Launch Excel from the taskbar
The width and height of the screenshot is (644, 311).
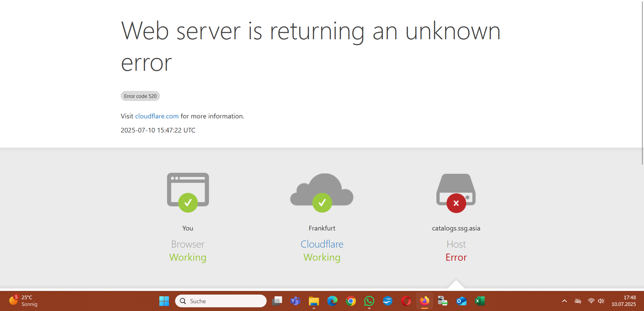coord(480,301)
